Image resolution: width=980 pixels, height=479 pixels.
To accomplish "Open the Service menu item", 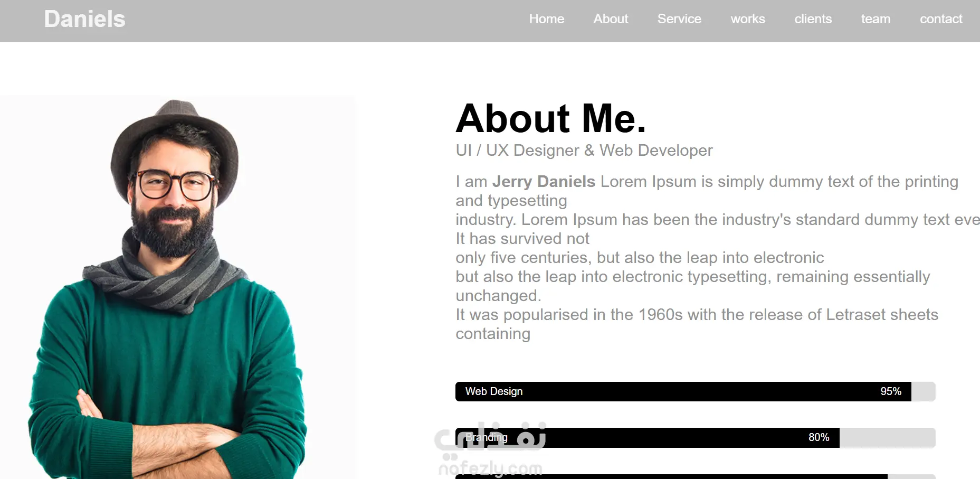I will coord(679,19).
